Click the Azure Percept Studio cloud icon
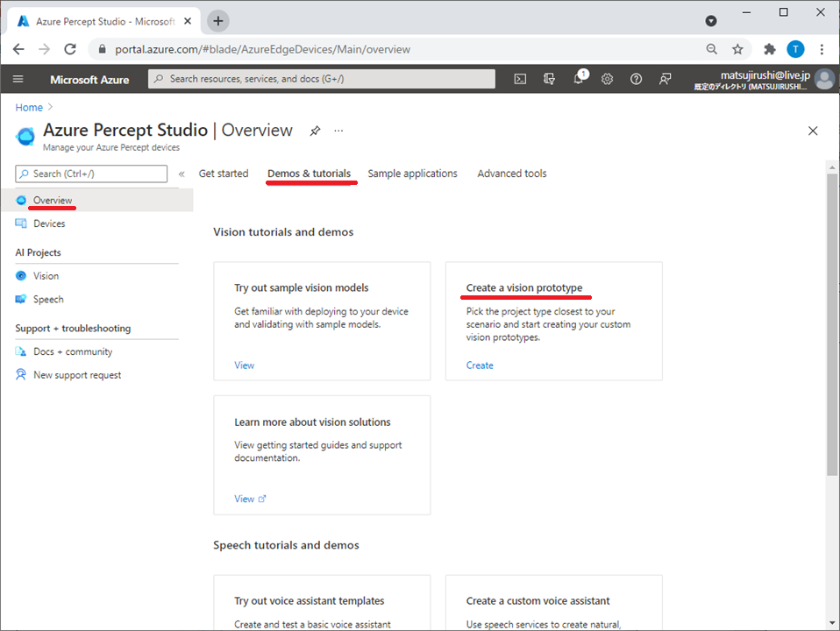This screenshot has height=631, width=840. pyautogui.click(x=25, y=136)
